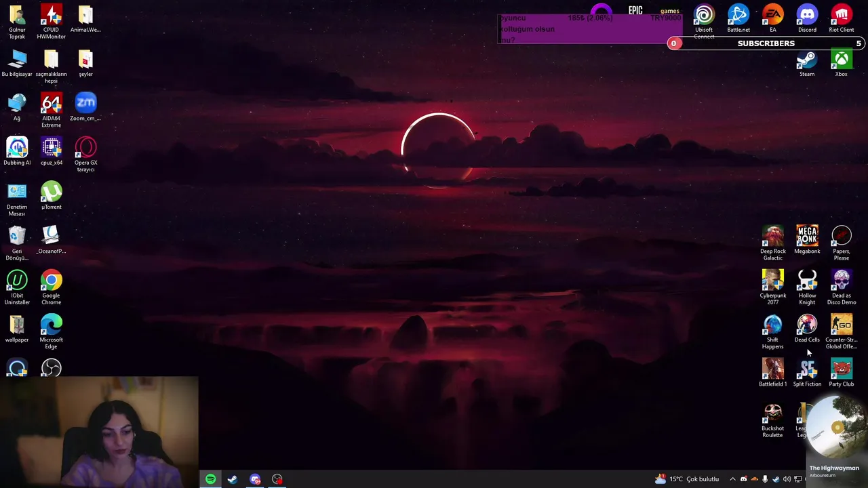Select the cpuz_x64 icon
This screenshot has height=488, width=868.
pos(51,151)
